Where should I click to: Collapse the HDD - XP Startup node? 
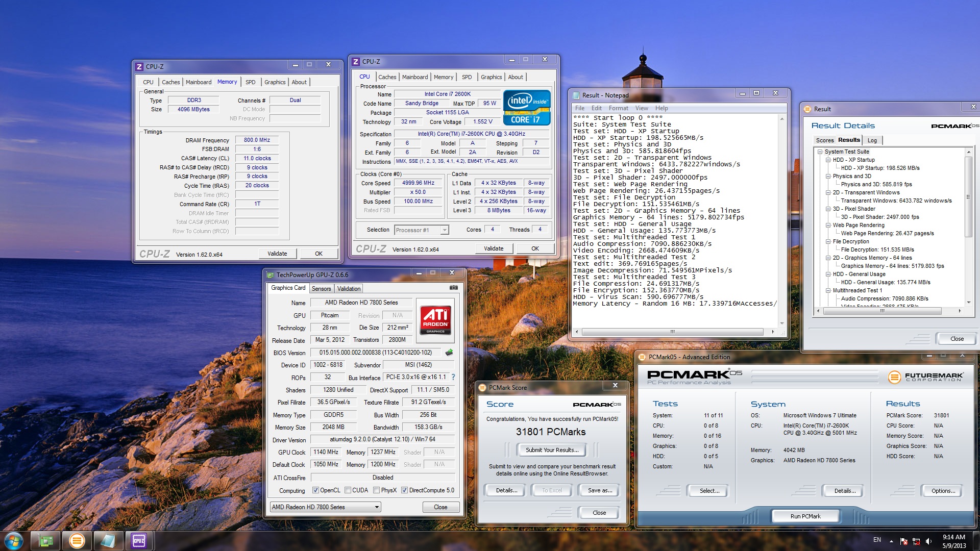tap(828, 160)
